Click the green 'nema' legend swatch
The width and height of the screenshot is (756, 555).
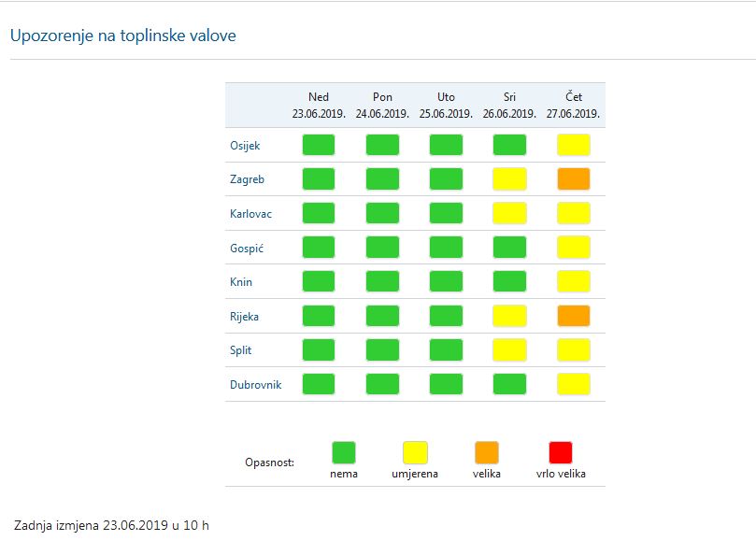coord(344,453)
